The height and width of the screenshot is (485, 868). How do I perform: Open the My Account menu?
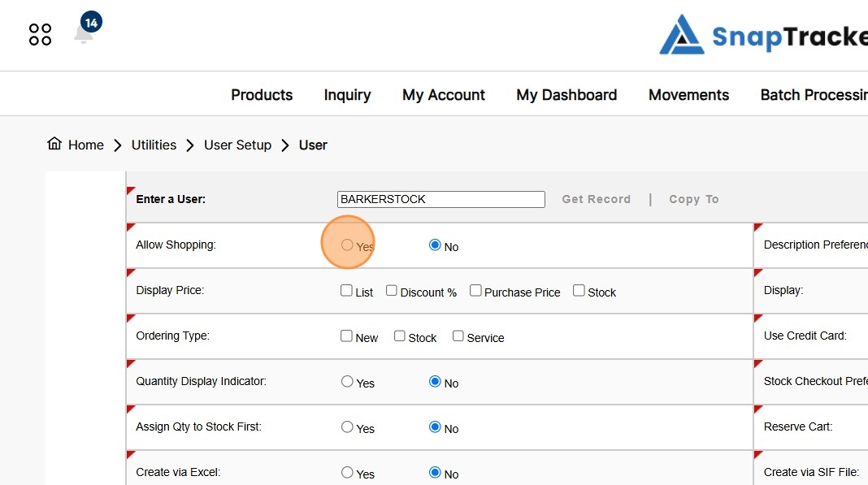pyautogui.click(x=443, y=95)
